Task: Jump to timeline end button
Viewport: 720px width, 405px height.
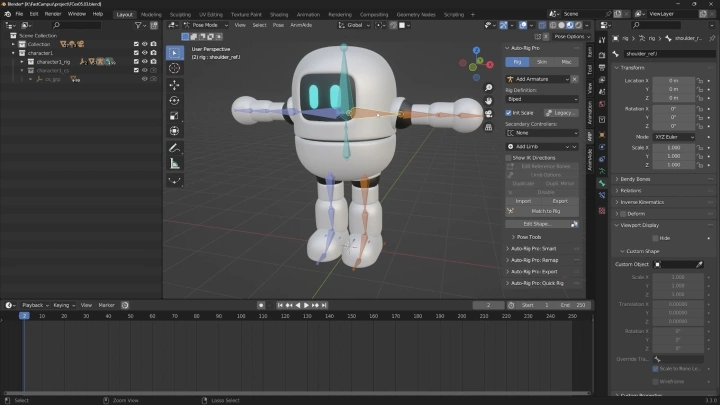Action: click(324, 305)
